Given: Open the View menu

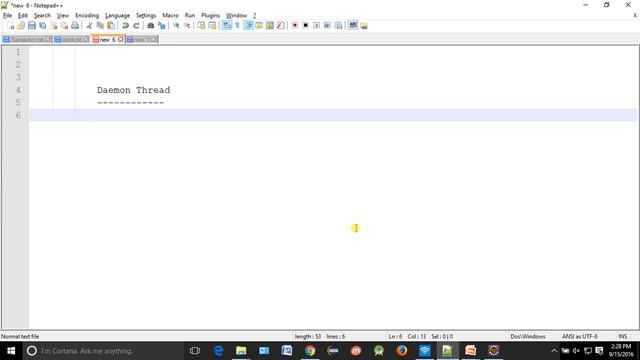Looking at the screenshot, I should (62, 16).
